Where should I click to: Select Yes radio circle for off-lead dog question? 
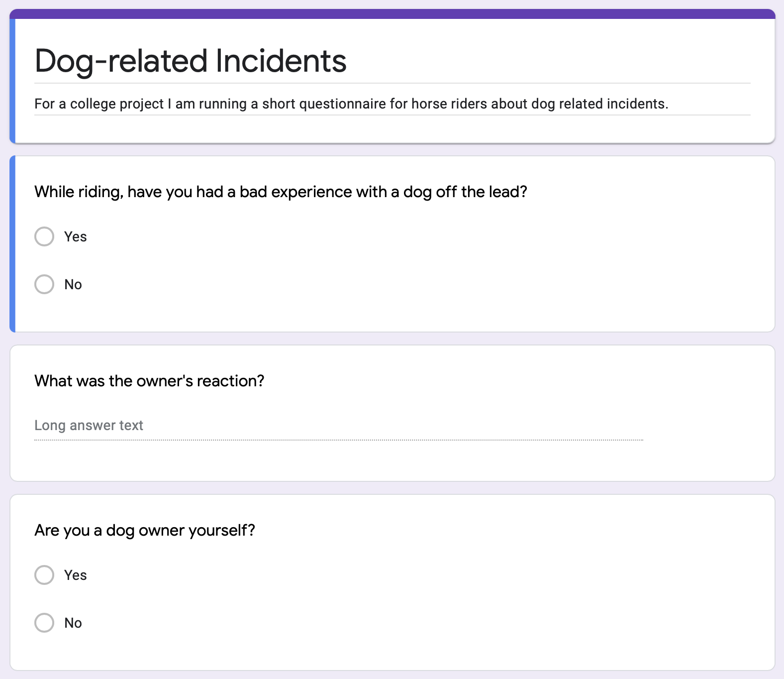(44, 236)
